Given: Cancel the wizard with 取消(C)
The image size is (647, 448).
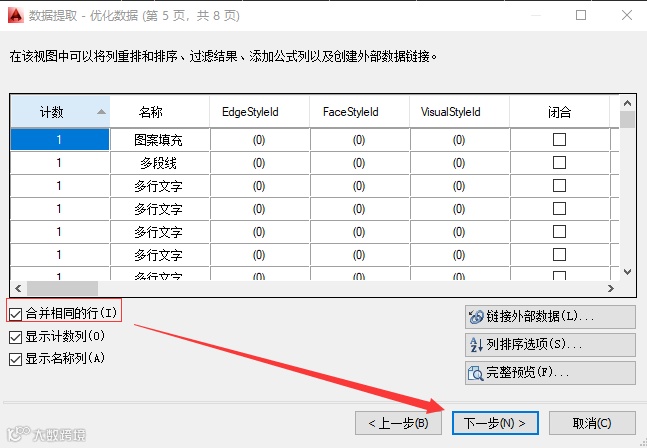Looking at the screenshot, I should tap(592, 423).
